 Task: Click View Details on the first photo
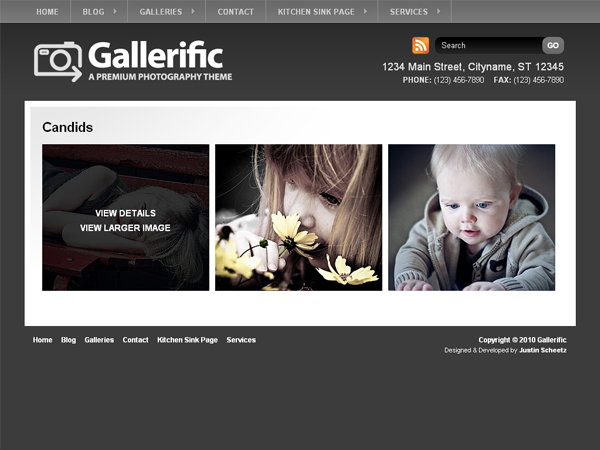click(126, 213)
